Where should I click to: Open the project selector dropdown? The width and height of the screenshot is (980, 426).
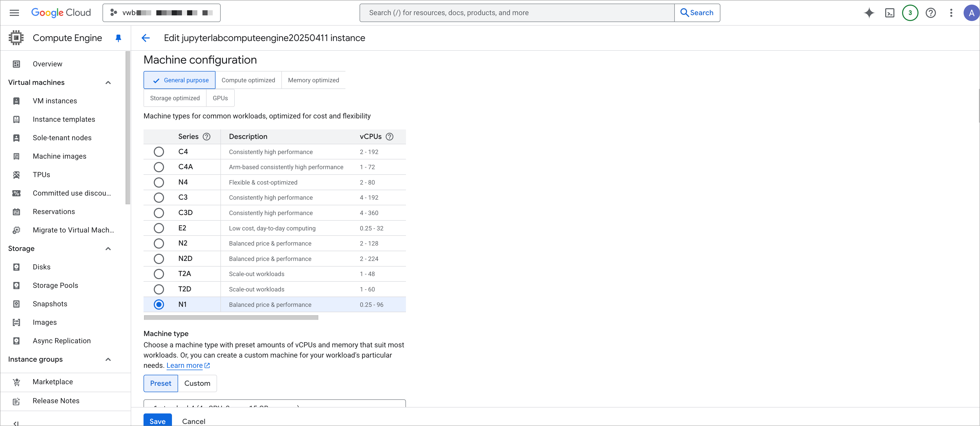click(x=161, y=13)
